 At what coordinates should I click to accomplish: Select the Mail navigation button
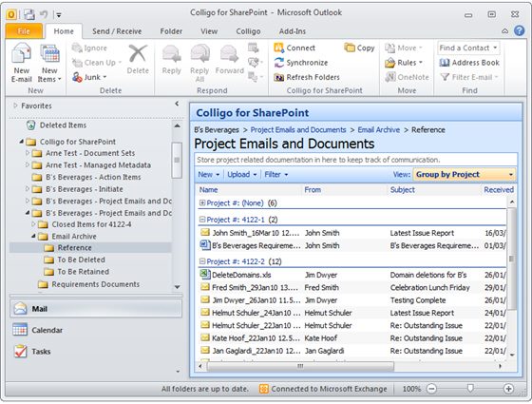[96, 309]
